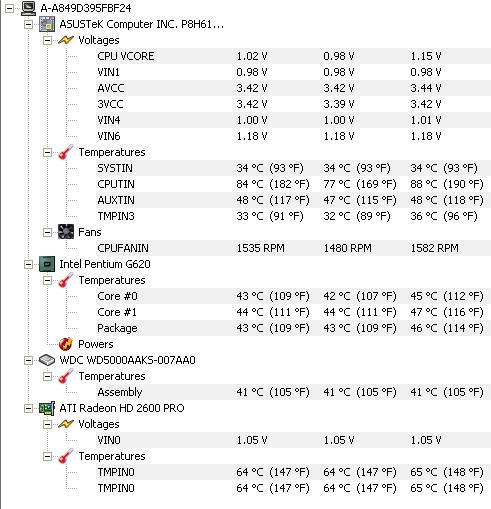Select the Assembly temperature row
This screenshot has height=509, width=491.
(x=293, y=392)
